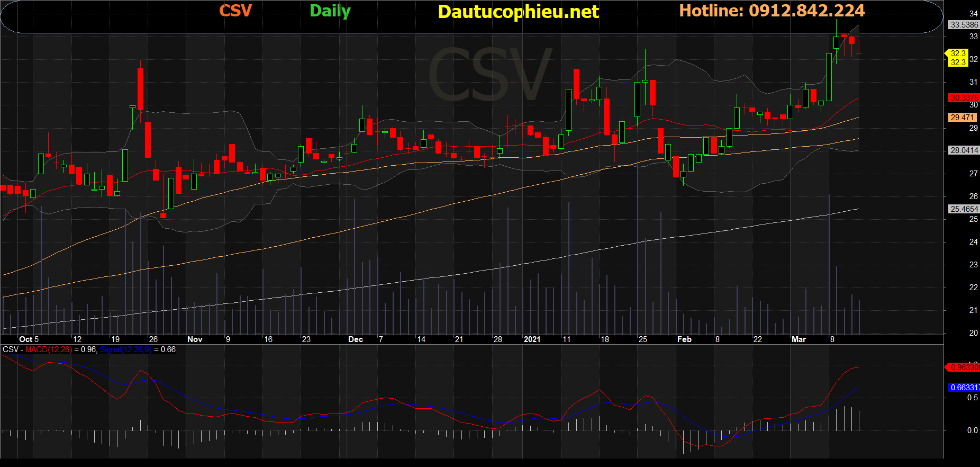Click date label 26 in October
The width and height of the screenshot is (980, 467).
[x=153, y=339]
